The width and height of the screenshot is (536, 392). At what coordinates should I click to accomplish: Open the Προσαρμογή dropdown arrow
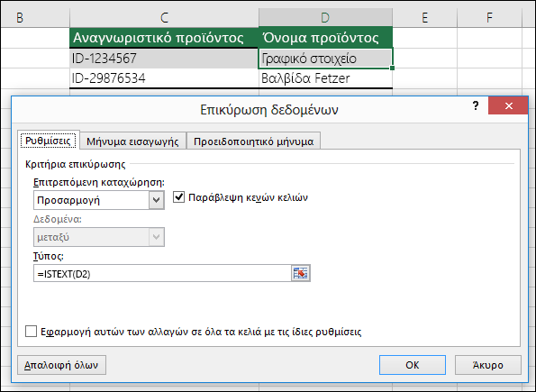pos(157,200)
